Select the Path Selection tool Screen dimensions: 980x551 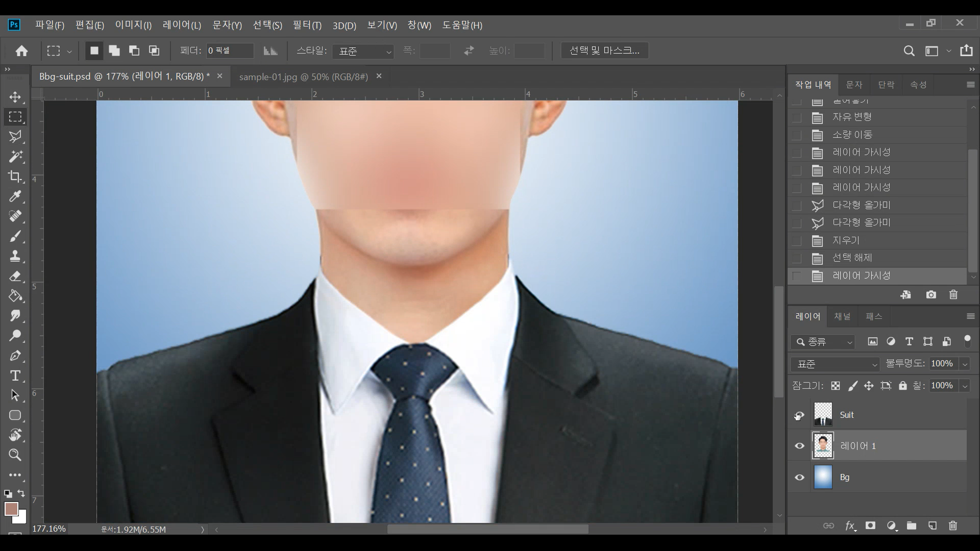tap(15, 395)
